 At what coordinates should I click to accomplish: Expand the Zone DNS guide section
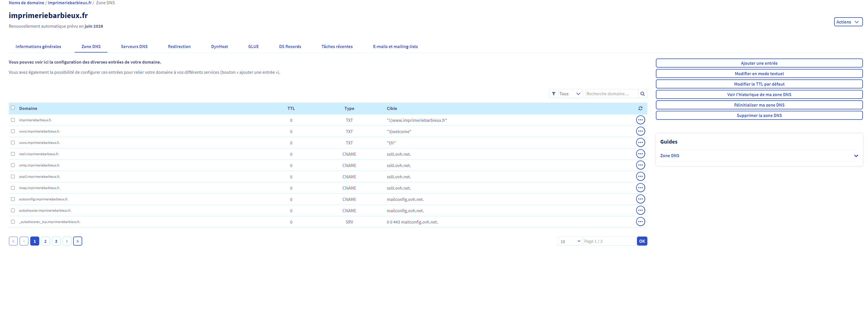point(856,156)
